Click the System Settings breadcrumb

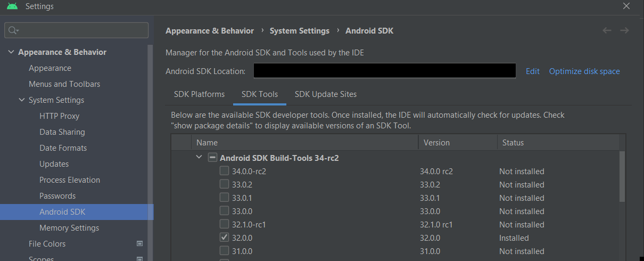300,30
